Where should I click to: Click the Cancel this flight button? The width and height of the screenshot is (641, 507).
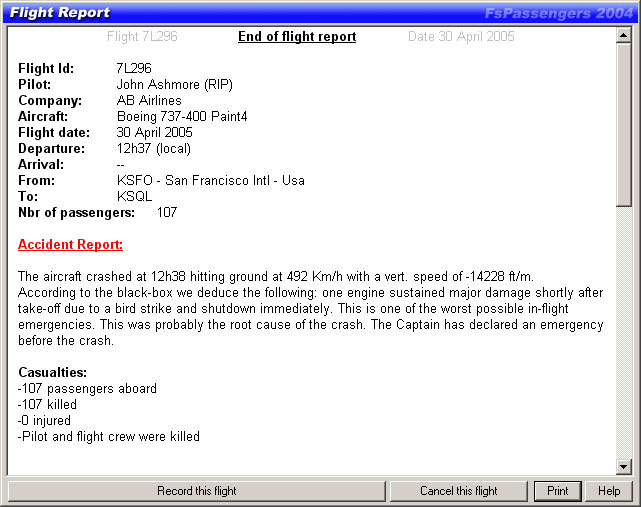point(459,491)
